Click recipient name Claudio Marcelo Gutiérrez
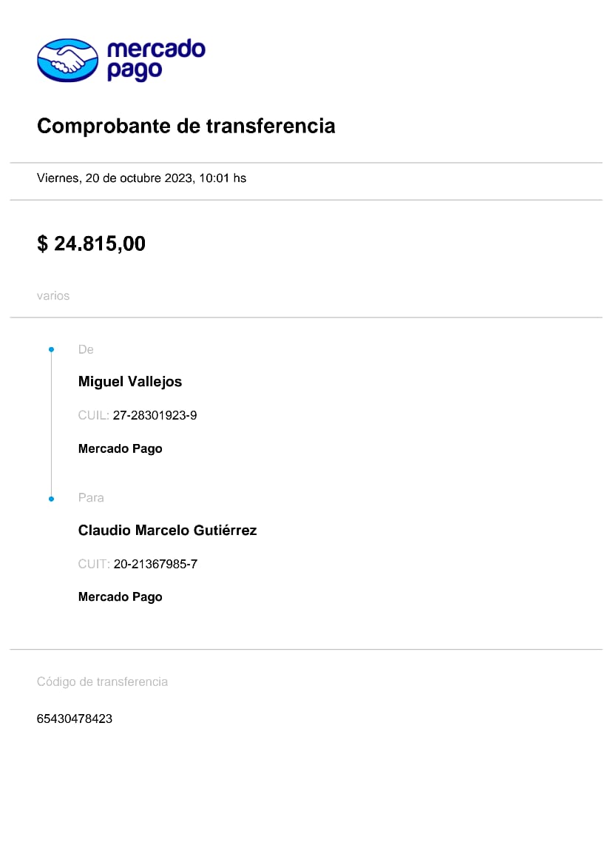Viewport: 613px width, 868px height. 167,531
